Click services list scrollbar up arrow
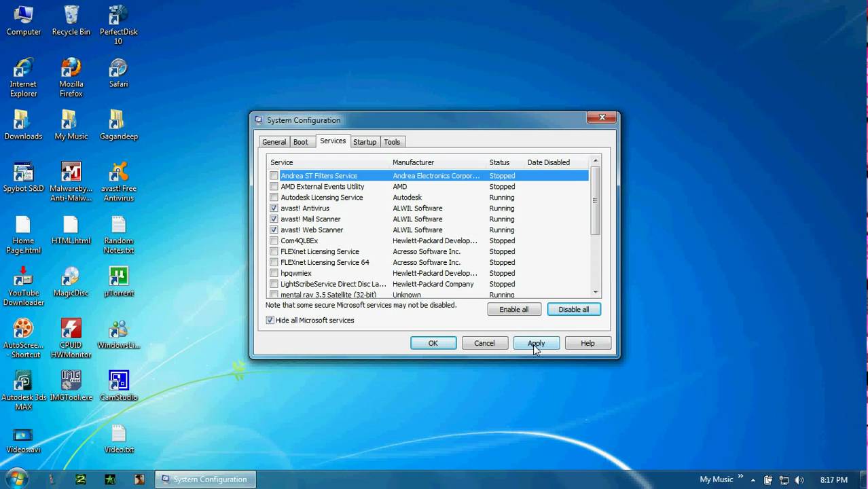The height and width of the screenshot is (489, 868). (596, 162)
